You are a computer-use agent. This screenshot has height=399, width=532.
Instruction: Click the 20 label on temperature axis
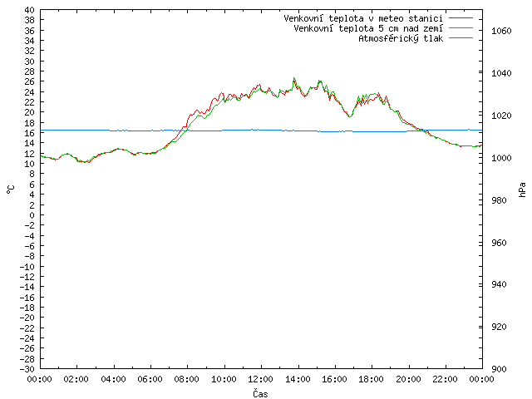(30, 113)
